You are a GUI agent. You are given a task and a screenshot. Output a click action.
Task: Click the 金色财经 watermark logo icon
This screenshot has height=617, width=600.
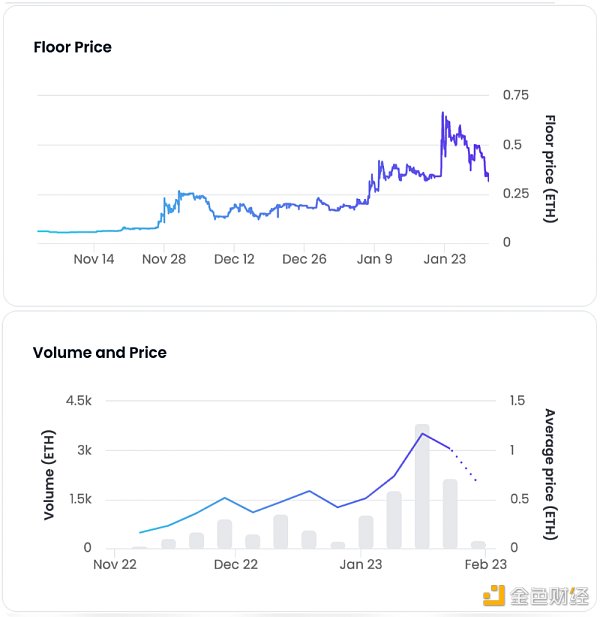tap(494, 597)
